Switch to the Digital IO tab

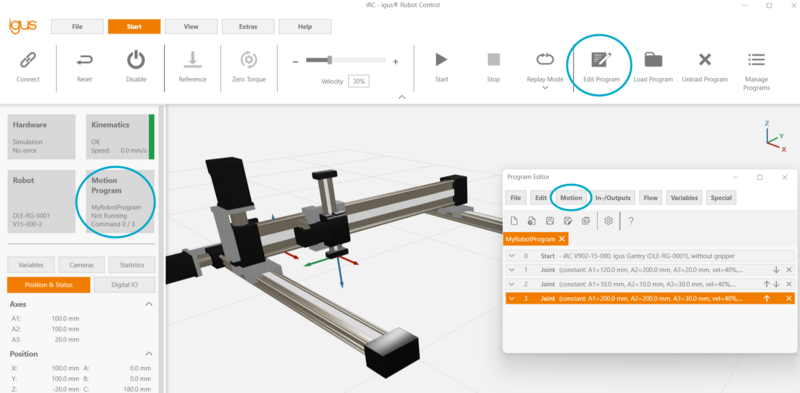(x=124, y=285)
